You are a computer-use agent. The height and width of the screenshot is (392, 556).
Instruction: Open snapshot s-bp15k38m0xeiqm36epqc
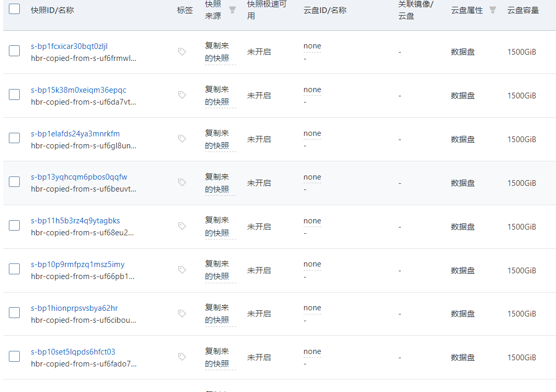coord(79,90)
